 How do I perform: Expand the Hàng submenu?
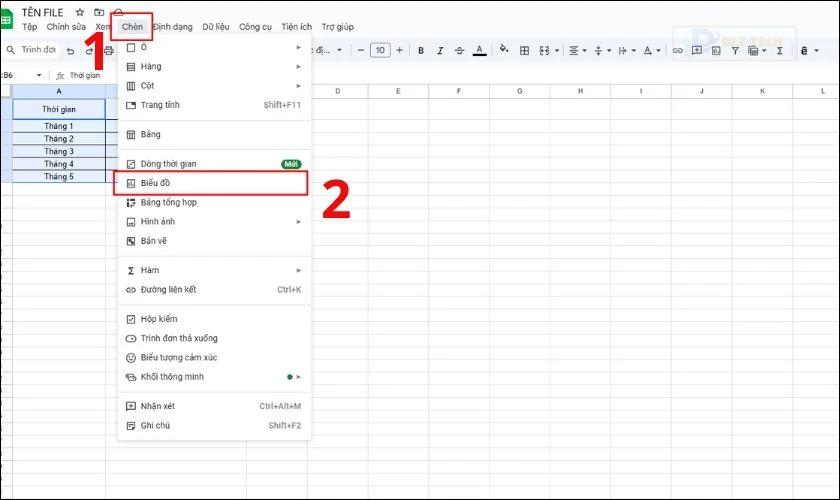coord(214,66)
